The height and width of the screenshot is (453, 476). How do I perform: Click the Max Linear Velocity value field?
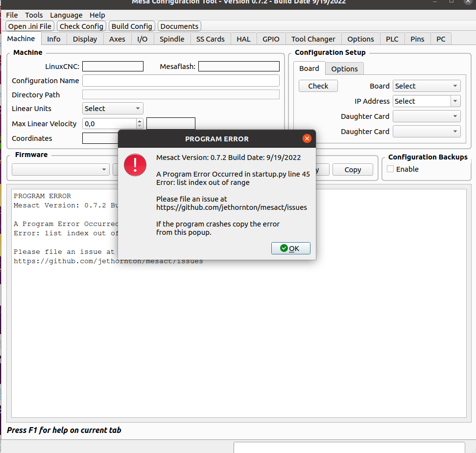point(110,123)
